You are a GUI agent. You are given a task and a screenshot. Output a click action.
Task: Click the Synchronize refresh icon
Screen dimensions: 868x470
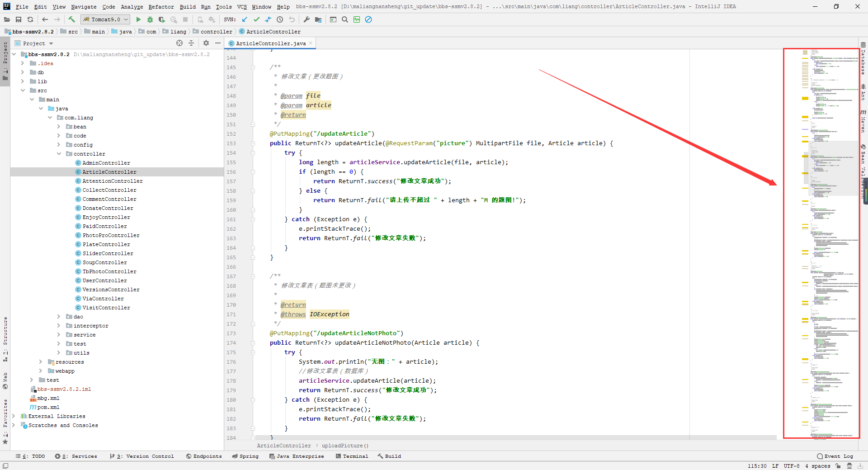(30, 19)
